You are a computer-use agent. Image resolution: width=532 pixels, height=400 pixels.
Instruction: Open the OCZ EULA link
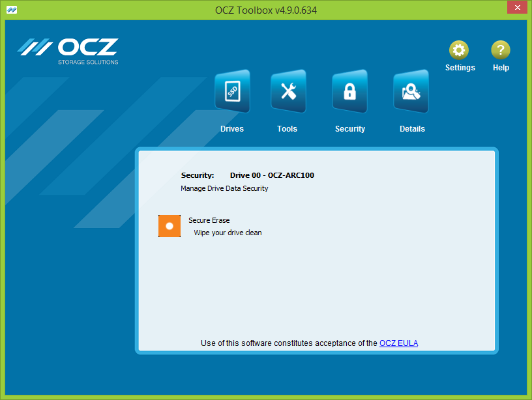[x=398, y=343]
